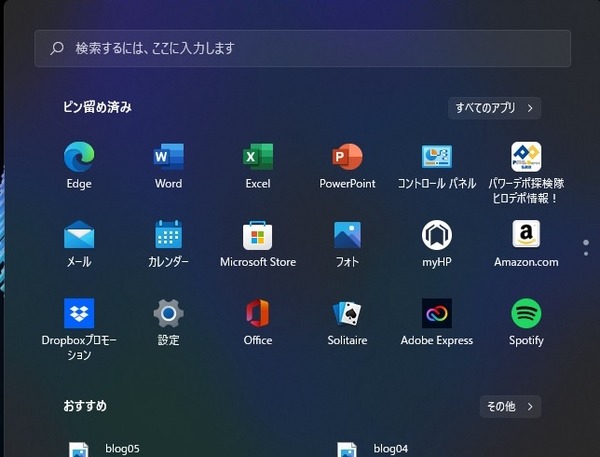600x457 pixels.
Task: Open Spotify from pinned apps
Action: [526, 322]
